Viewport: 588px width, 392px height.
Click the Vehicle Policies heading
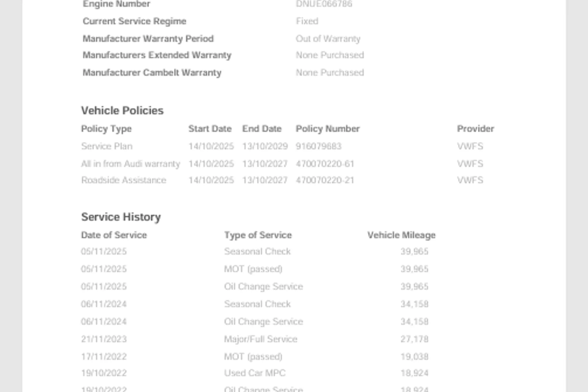click(122, 111)
